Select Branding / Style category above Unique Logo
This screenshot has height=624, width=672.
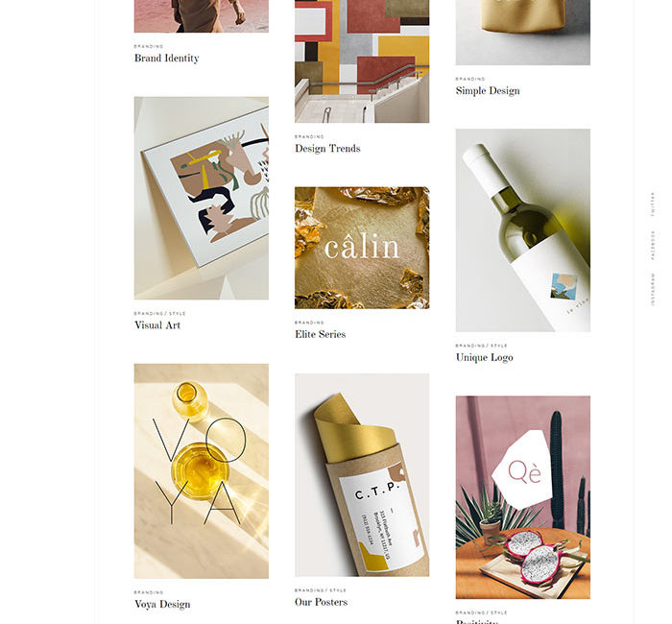pos(481,346)
